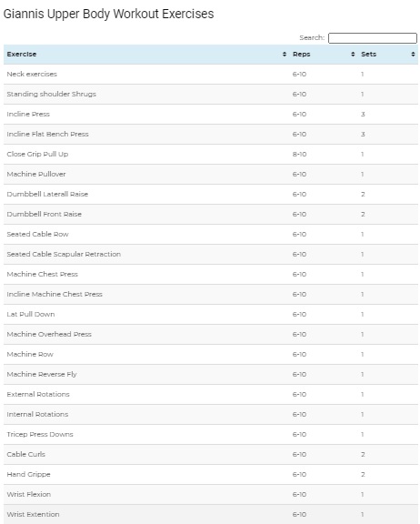Select the Standing shoulder Shrugs row
420x524 pixels.
tap(211, 95)
